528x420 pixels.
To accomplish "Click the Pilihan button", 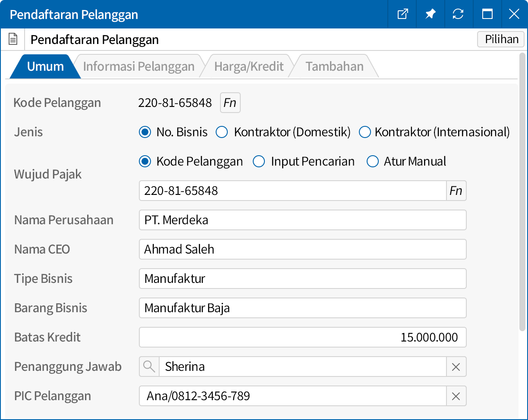I will pos(501,39).
